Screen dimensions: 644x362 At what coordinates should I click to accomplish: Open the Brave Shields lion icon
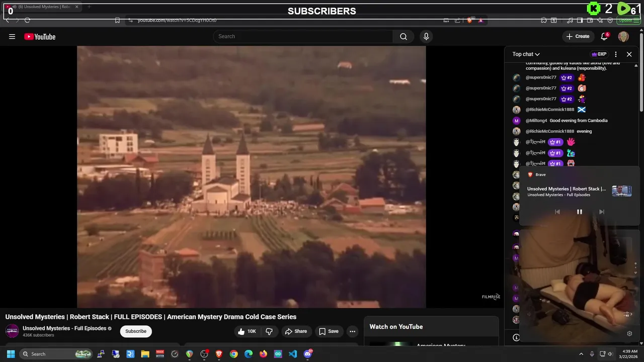pyautogui.click(x=469, y=20)
